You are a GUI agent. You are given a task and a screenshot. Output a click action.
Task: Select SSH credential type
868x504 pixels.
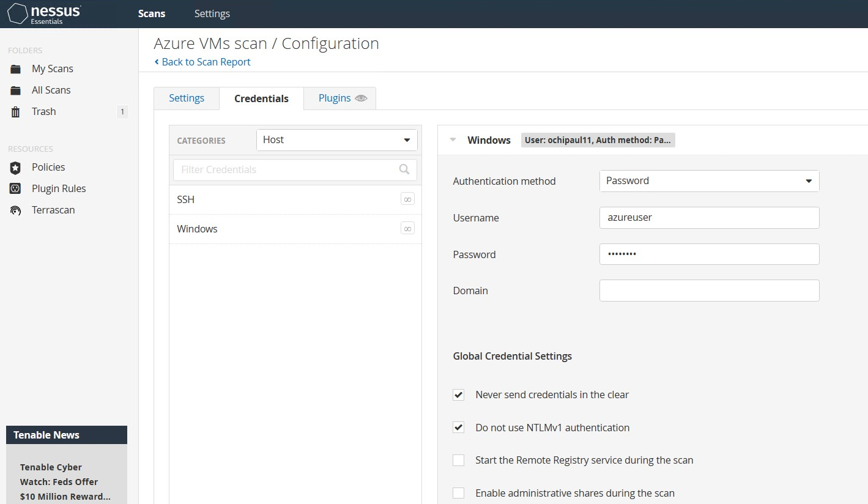[x=295, y=199]
